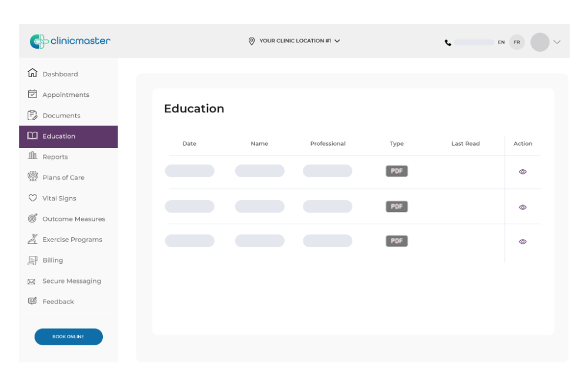Click the Book Online button
Viewport: 588px width, 387px height.
68,336
